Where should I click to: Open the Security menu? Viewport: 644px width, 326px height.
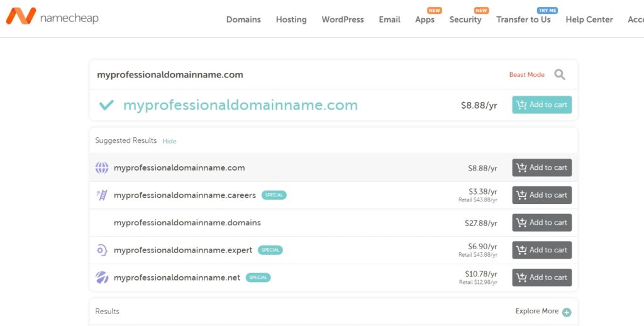pos(465,20)
